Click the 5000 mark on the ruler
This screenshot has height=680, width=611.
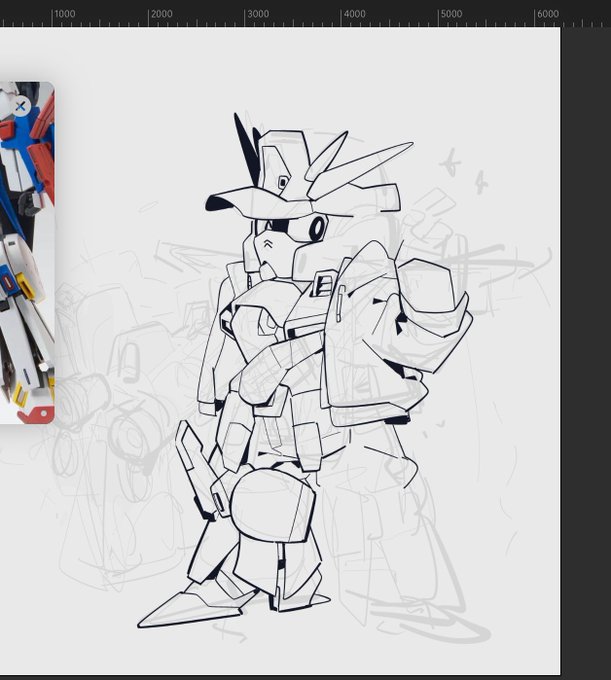[x=451, y=14]
